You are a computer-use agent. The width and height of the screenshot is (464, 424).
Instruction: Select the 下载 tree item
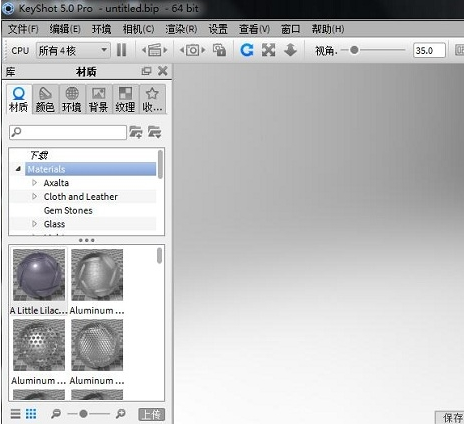[x=39, y=155]
